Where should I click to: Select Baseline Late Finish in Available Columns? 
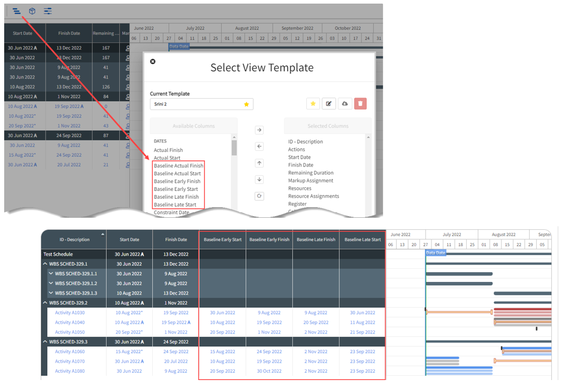coord(176,197)
